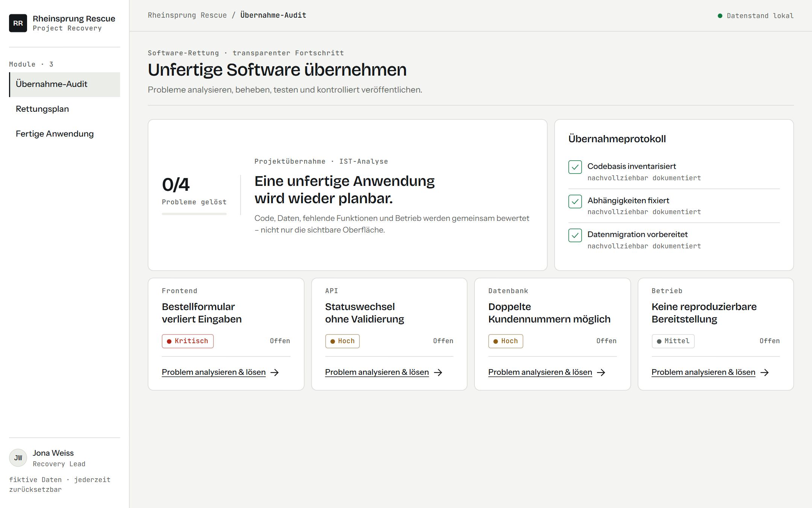Click Übernahme-Audit in the breadcrumb
Image resolution: width=812 pixels, height=508 pixels.
pyautogui.click(x=273, y=15)
